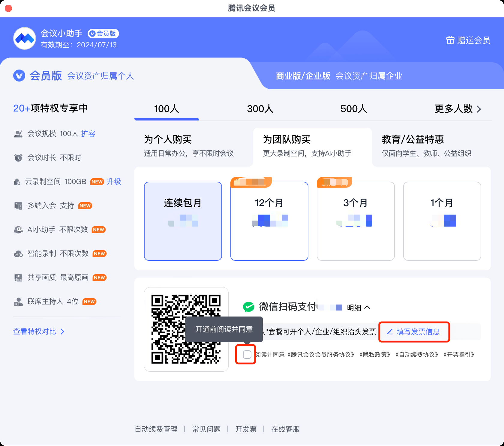Open 开发票 in footer

(246, 429)
